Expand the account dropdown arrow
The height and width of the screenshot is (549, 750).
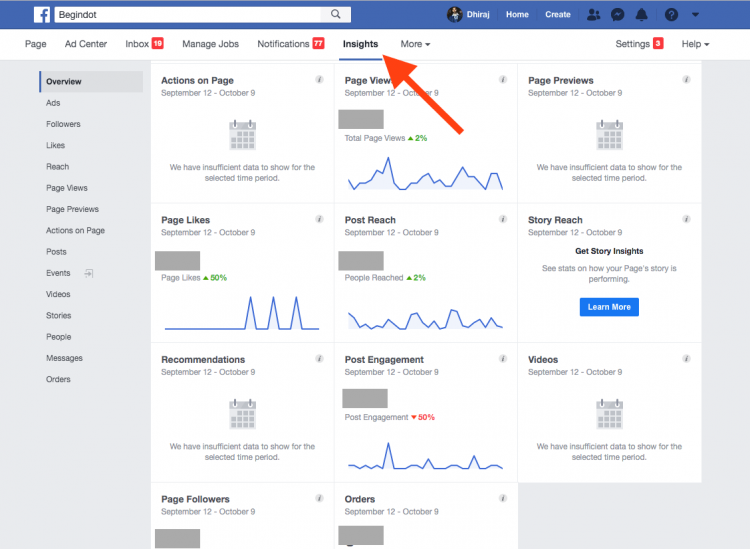coord(695,15)
